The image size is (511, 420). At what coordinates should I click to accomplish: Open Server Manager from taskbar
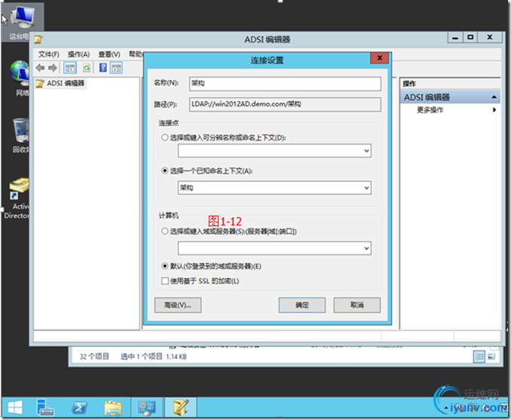click(45, 408)
